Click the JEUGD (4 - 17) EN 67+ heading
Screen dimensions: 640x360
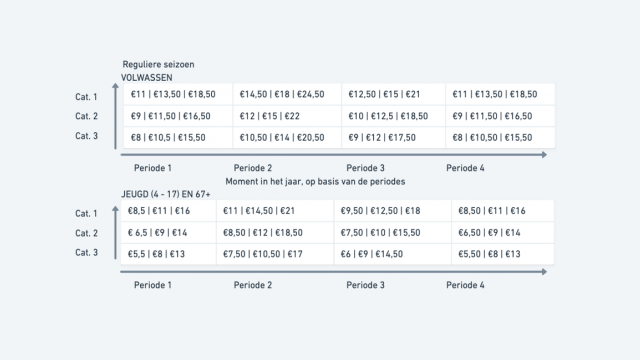point(166,194)
